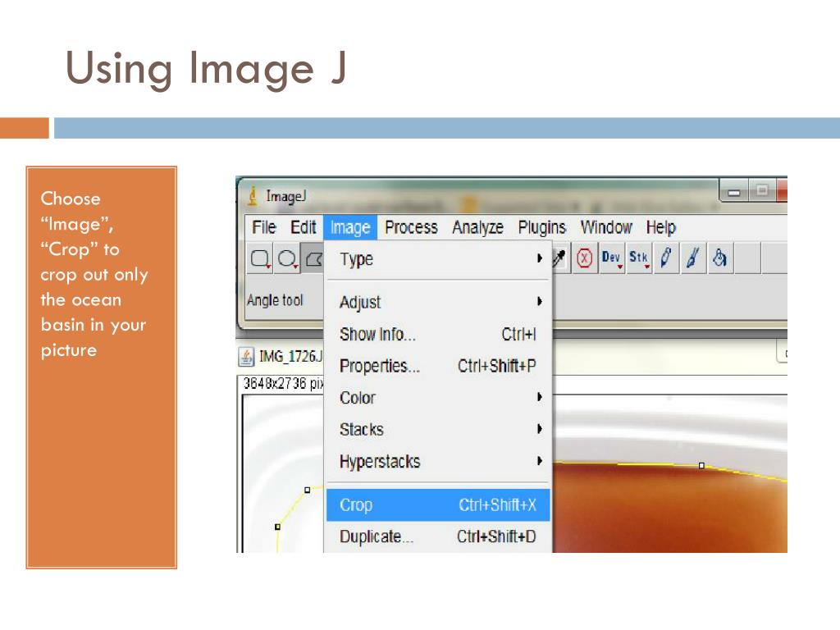Screen dimensions: 840x630
Task: Click the ImageJ microscope title icon
Action: click(x=253, y=196)
